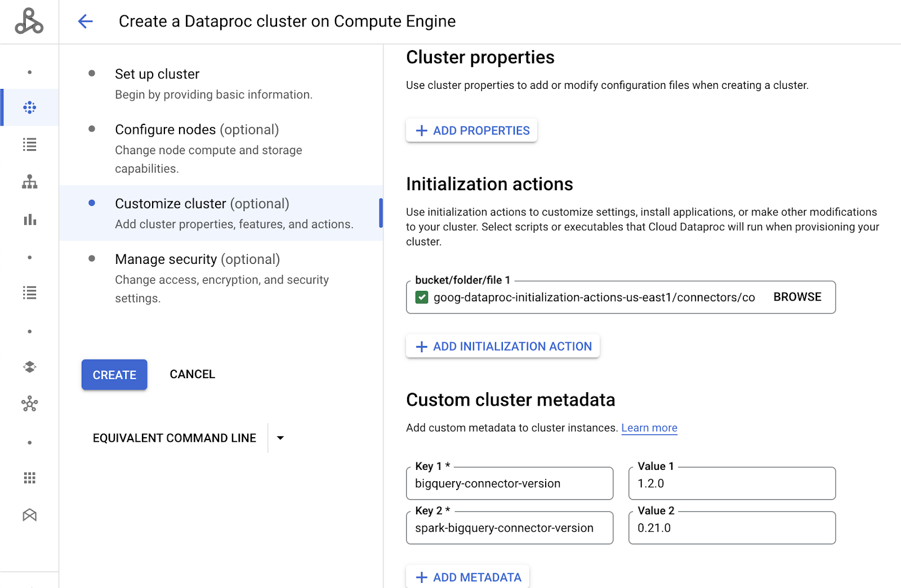Click the CREATE button

pyautogui.click(x=114, y=375)
